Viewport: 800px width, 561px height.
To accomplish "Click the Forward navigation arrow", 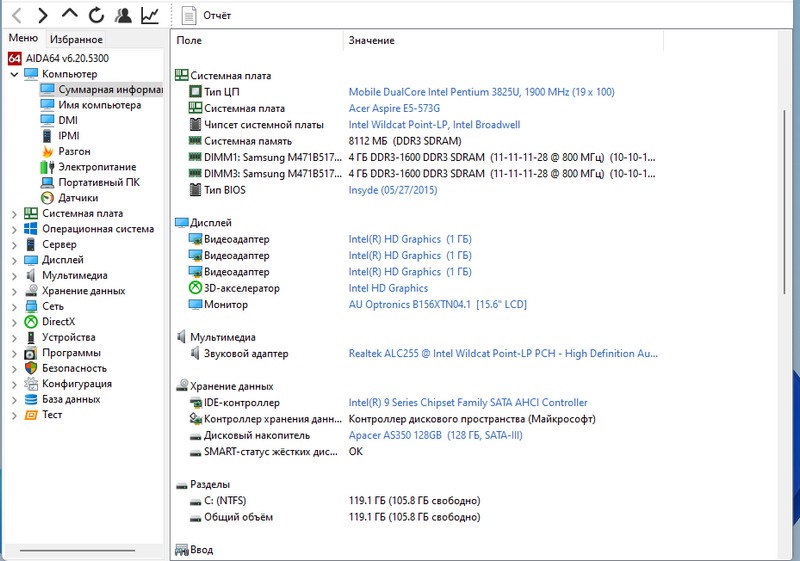I will coord(43,15).
